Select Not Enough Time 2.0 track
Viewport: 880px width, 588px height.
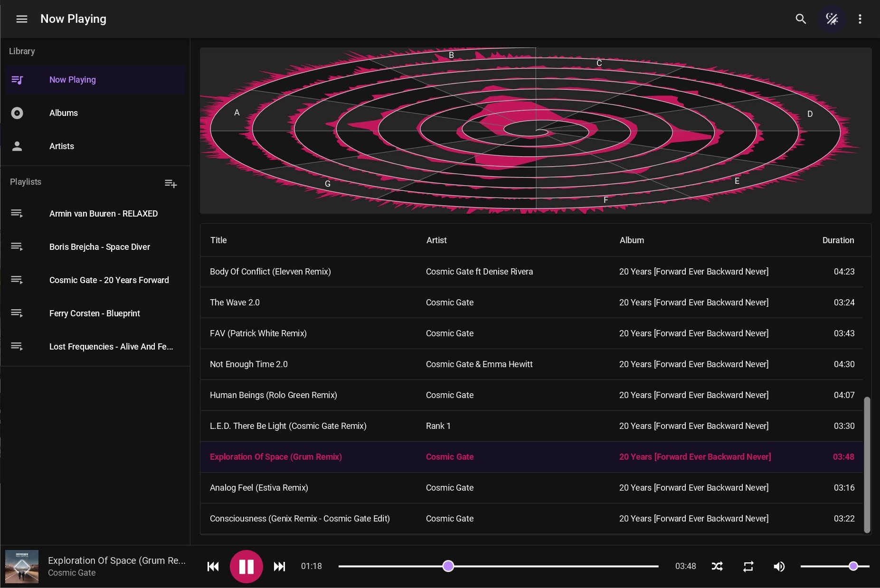click(531, 364)
